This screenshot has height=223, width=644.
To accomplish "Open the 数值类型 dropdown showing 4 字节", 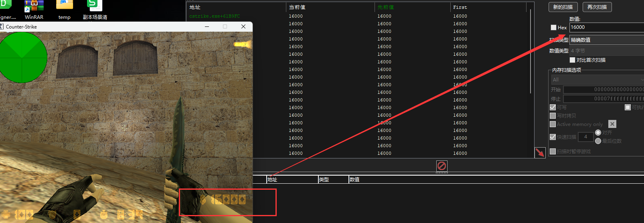I will 607,51.
